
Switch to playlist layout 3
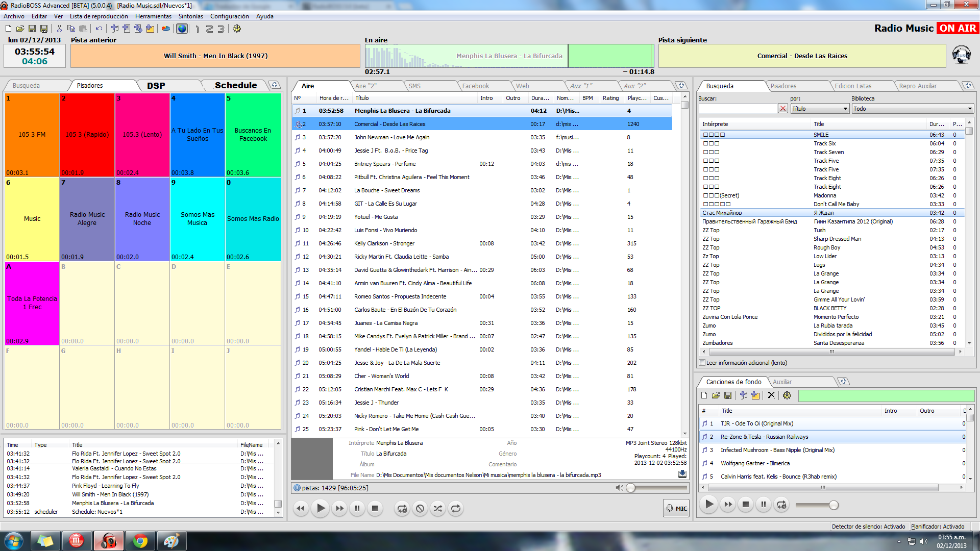221,29
